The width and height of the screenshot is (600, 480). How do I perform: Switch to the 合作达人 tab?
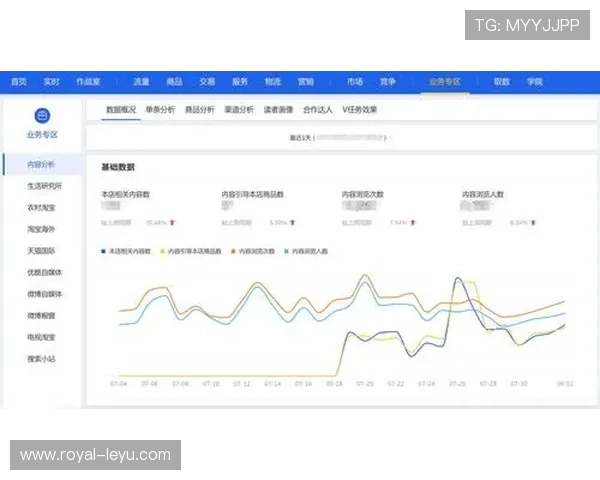pos(318,110)
